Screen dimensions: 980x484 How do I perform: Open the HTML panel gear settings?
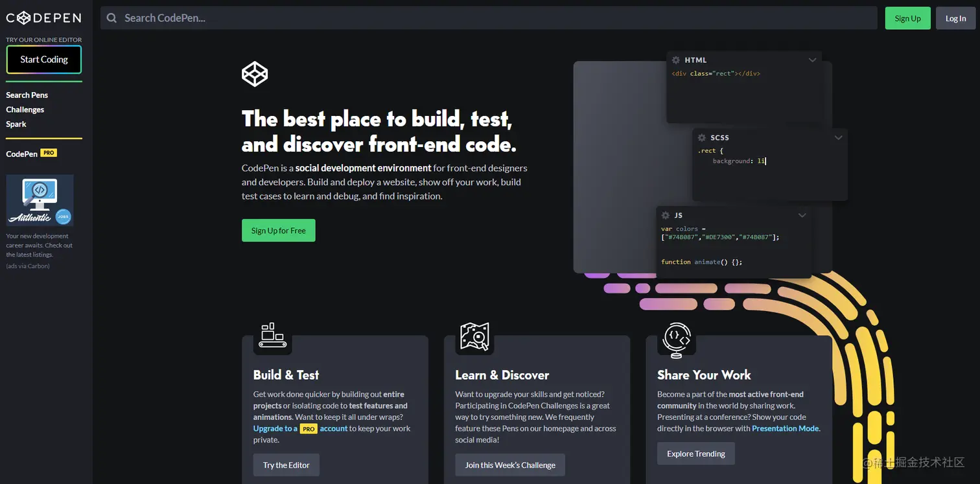[x=676, y=60]
